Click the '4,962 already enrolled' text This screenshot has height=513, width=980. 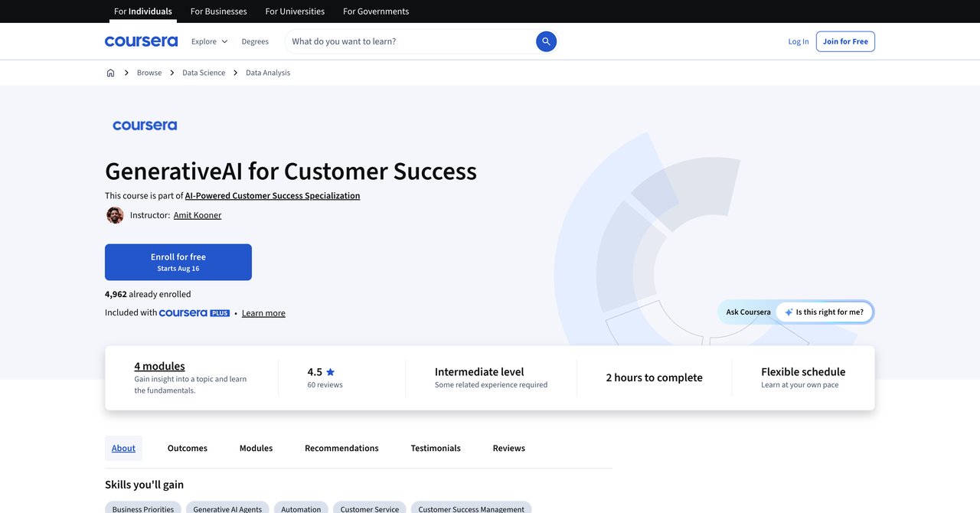[148, 294]
